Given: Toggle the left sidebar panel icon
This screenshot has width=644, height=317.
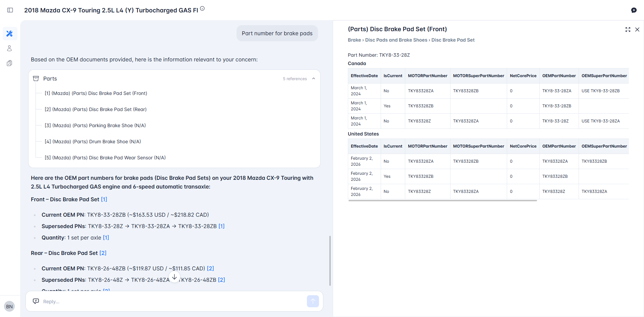Looking at the screenshot, I should click(x=10, y=10).
